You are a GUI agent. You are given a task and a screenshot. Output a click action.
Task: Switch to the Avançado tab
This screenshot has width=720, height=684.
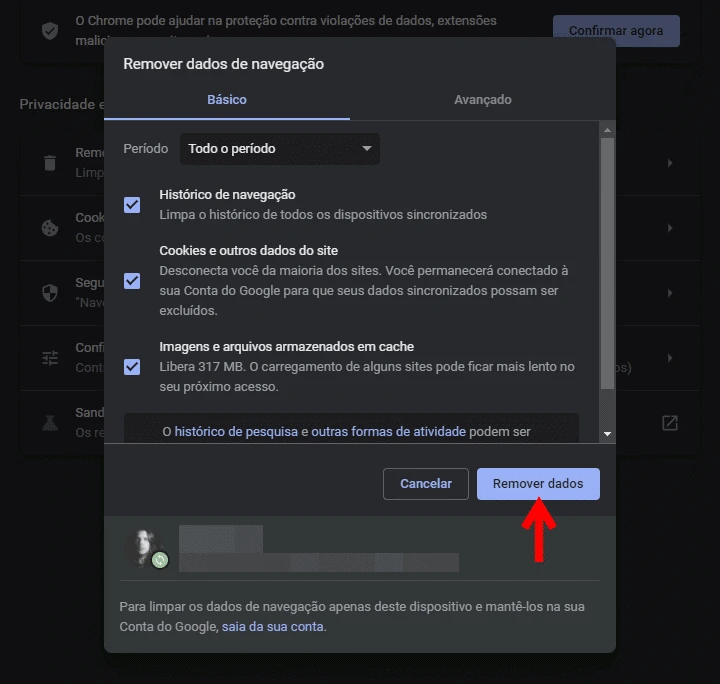tap(482, 100)
